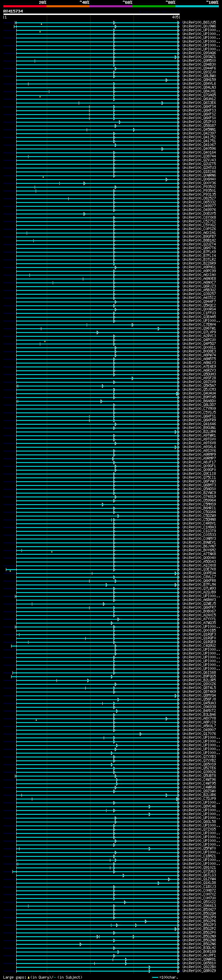
Task: Click the orange ~40% identity legend bar
Action: click(68, 6)
